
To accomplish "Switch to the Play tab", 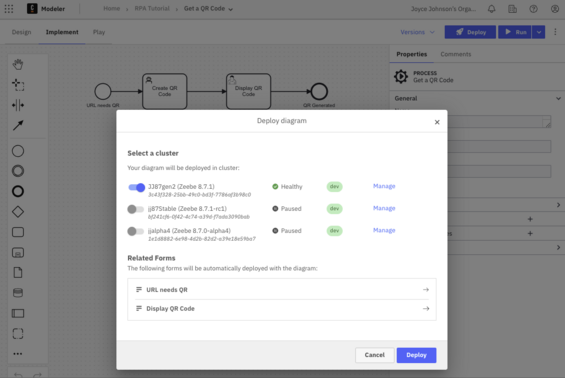I will (99, 32).
